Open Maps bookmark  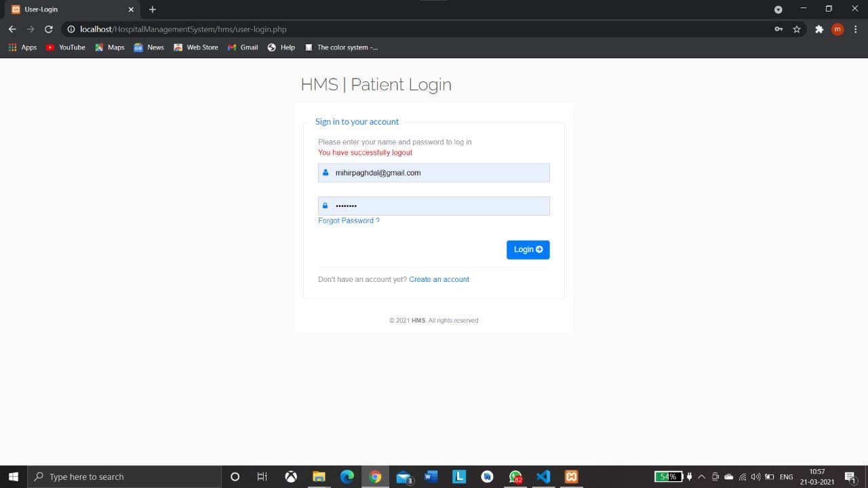pos(110,47)
